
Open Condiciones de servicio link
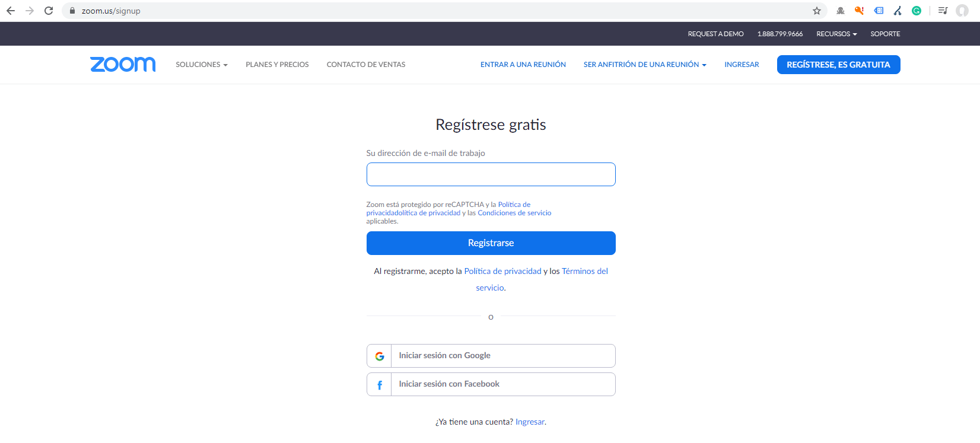(514, 213)
